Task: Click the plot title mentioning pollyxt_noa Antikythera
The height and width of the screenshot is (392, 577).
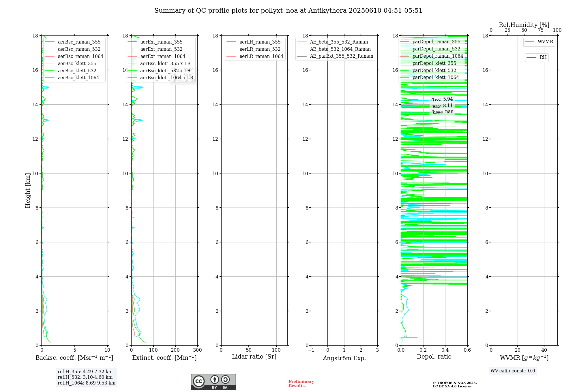Action: [288, 11]
